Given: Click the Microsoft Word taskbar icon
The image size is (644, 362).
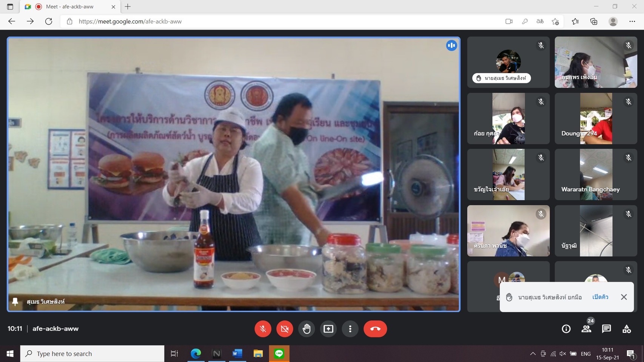Looking at the screenshot, I should pos(237,354).
